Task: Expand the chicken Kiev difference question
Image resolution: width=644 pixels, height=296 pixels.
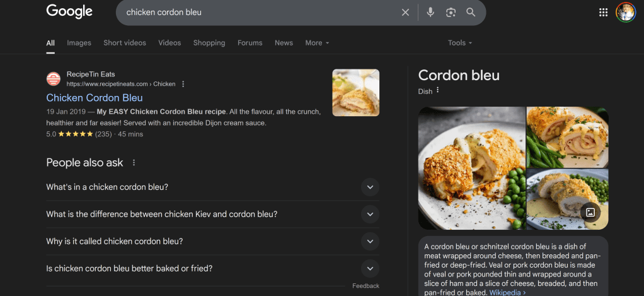Action: coord(370,214)
